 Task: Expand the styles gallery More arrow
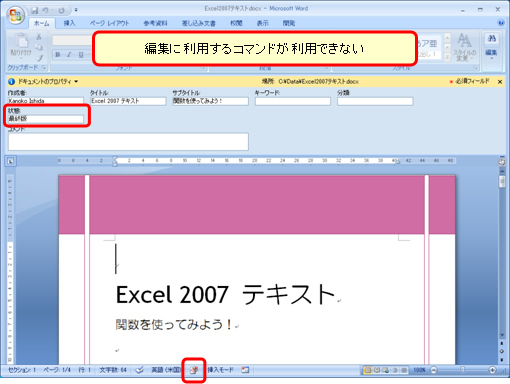coord(447,57)
